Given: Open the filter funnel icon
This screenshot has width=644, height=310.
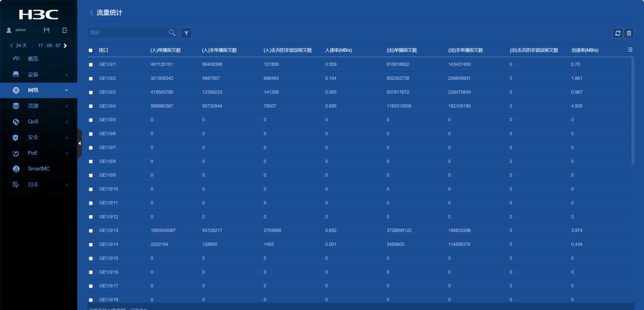Looking at the screenshot, I should pyautogui.click(x=186, y=33).
